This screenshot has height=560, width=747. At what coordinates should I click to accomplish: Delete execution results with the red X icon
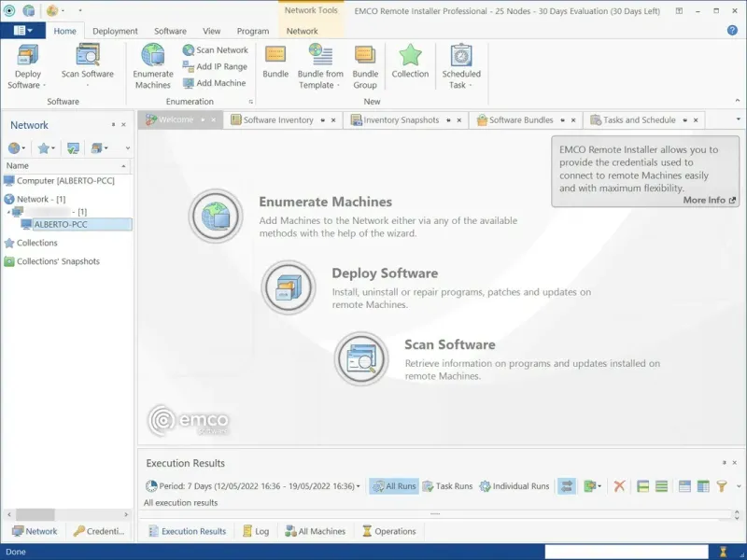[x=619, y=486]
